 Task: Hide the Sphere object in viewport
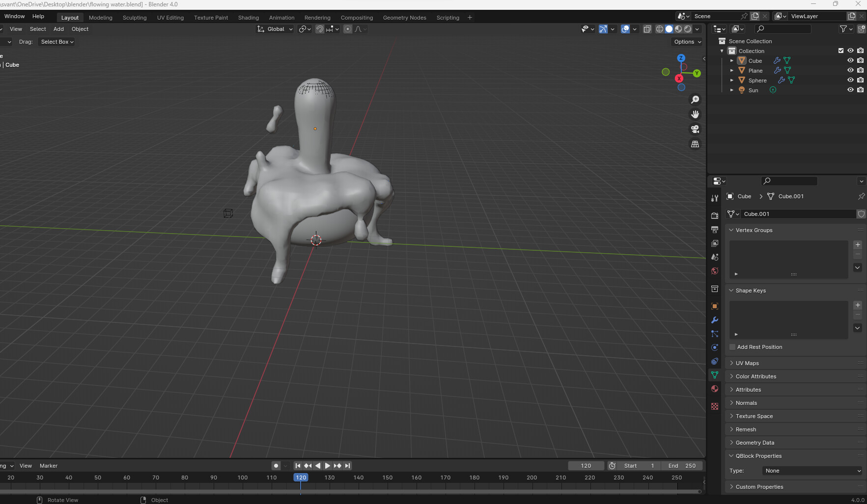click(850, 80)
